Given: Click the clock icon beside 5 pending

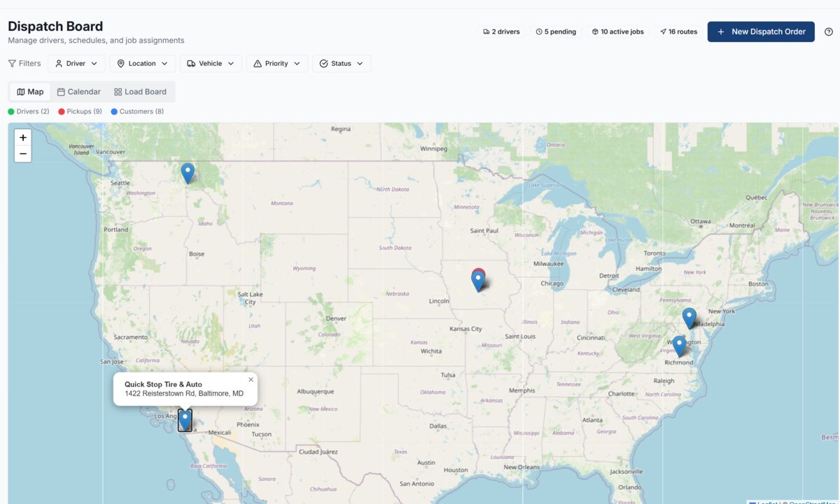Looking at the screenshot, I should (x=540, y=31).
